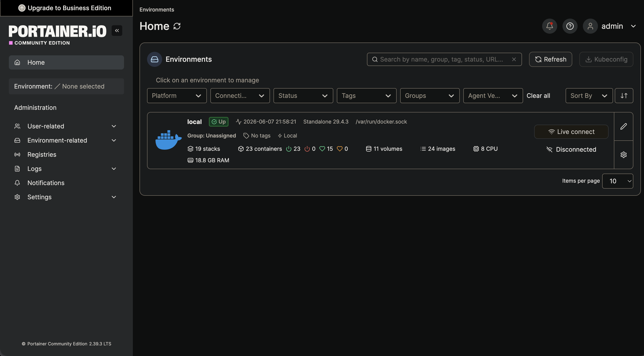Screen dimensions: 644x356
Task: Go to Home in the sidebar
Action: (x=66, y=62)
